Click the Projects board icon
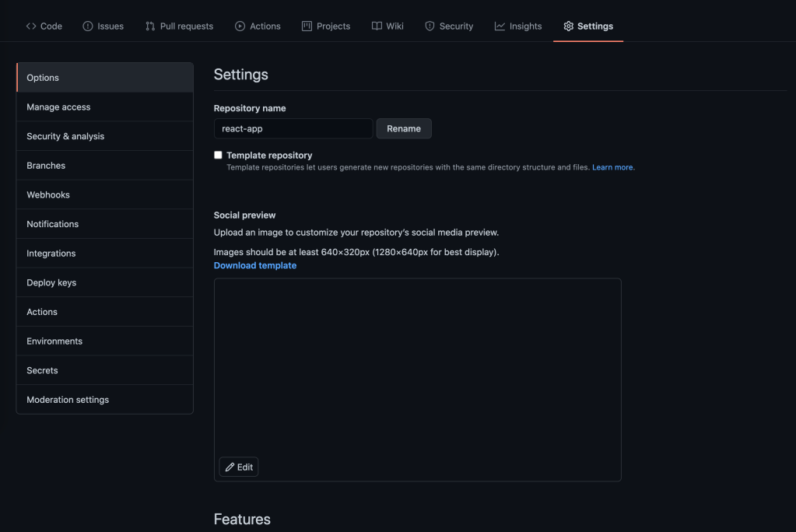796x532 pixels. [x=307, y=26]
